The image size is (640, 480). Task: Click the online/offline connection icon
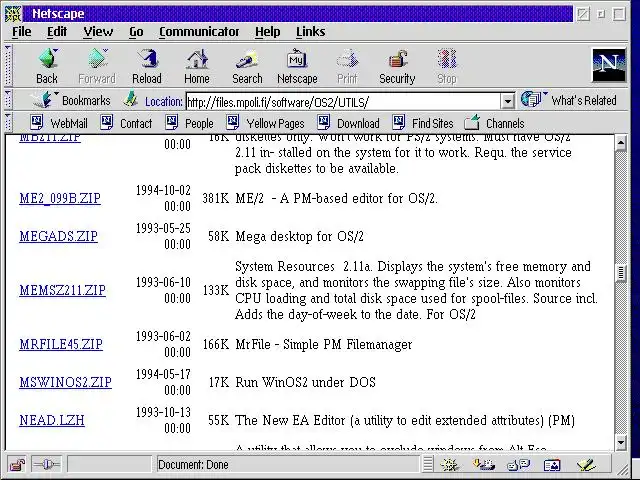(x=47, y=464)
